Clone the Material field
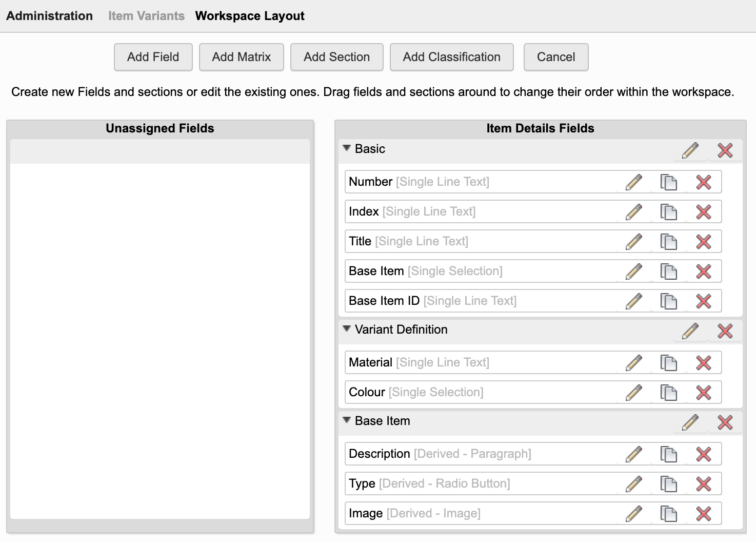Image resolution: width=756 pixels, height=542 pixels. pos(668,363)
